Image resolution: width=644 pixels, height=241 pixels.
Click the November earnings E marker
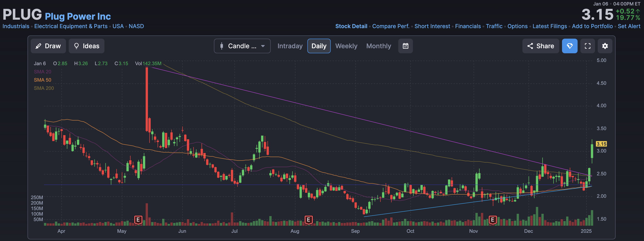pyautogui.click(x=492, y=220)
